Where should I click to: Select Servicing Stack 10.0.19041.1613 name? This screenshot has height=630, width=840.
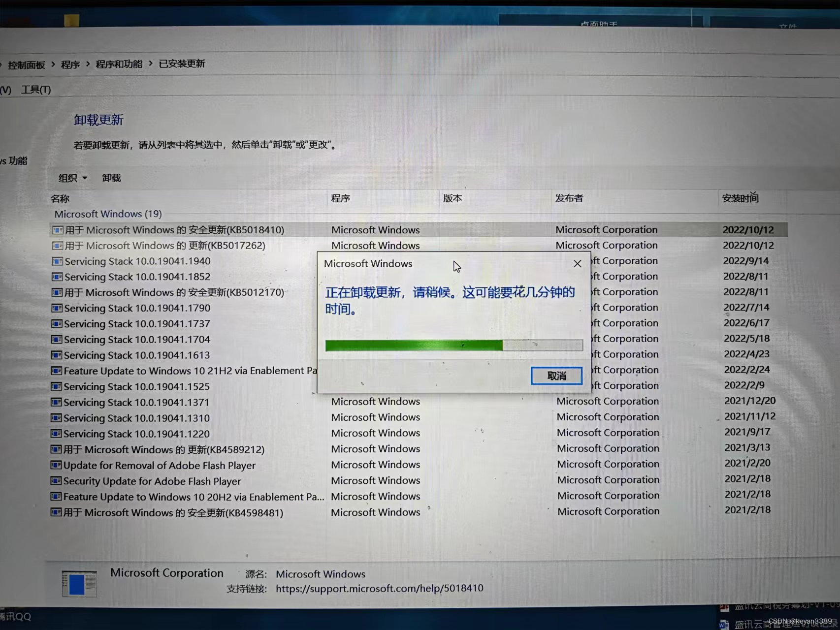point(137,355)
